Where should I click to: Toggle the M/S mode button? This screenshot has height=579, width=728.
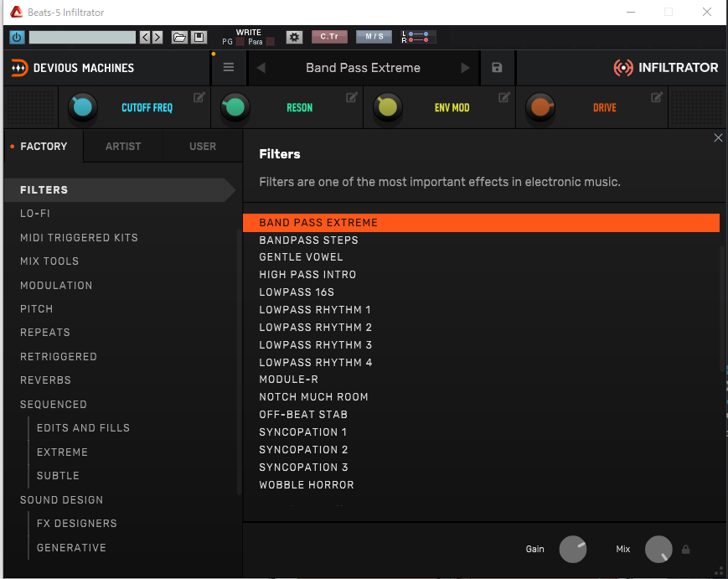[374, 37]
